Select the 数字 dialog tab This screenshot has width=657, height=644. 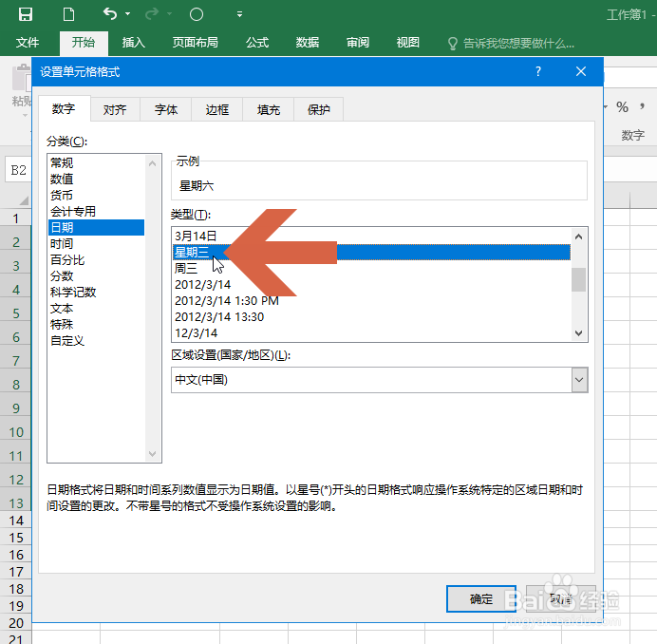pos(64,109)
